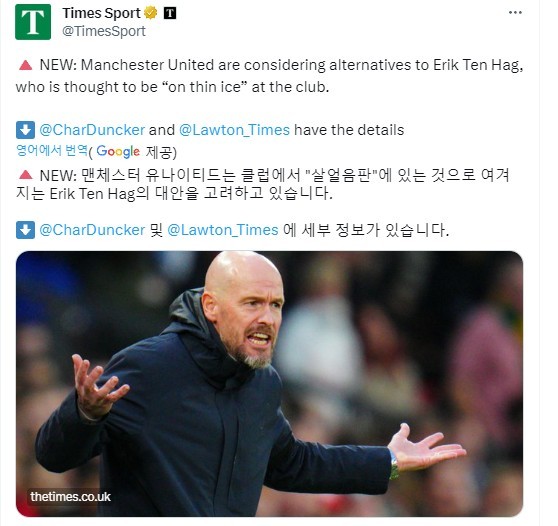Open @CharDuncker mention in the Korean translation
This screenshot has width=558, height=526.
pos(92,230)
